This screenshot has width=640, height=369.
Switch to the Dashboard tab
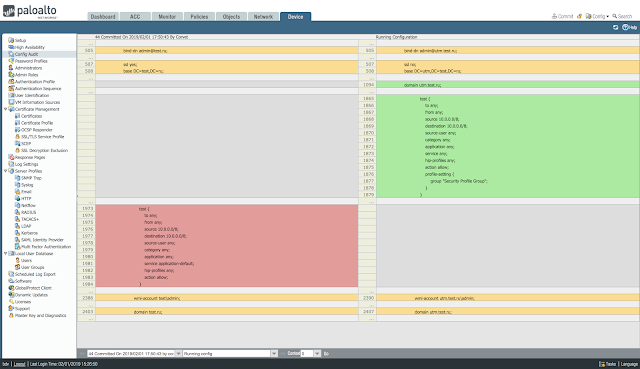[103, 17]
